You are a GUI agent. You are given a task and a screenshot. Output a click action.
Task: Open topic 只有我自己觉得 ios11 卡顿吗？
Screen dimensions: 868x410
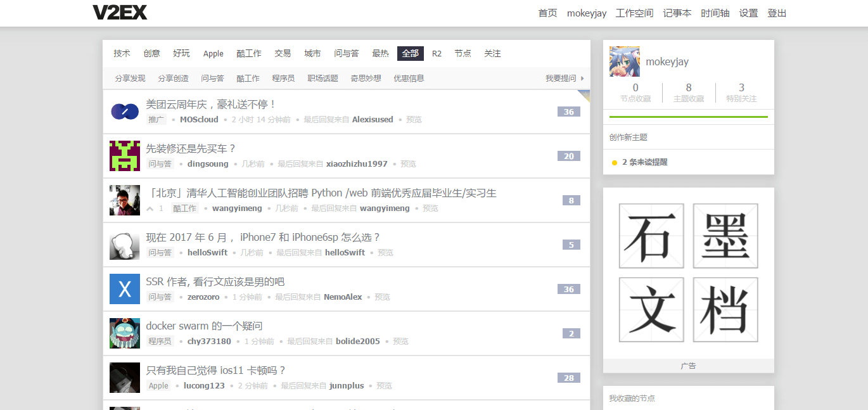tap(216, 371)
